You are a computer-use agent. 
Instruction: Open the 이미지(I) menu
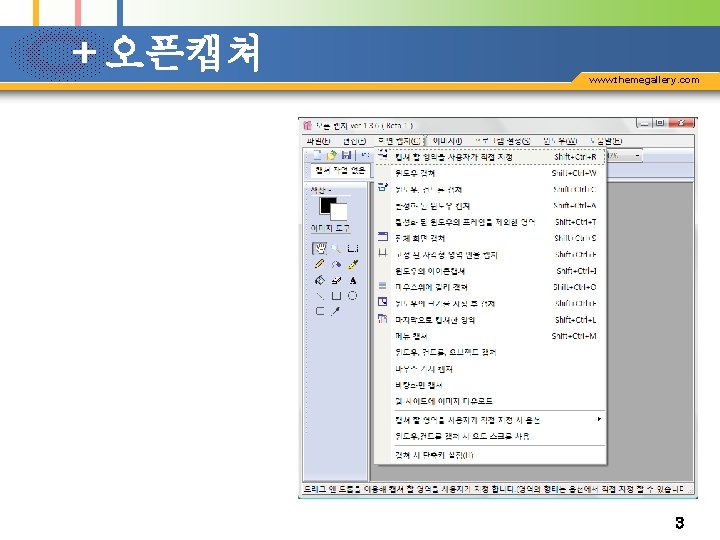[x=448, y=141]
